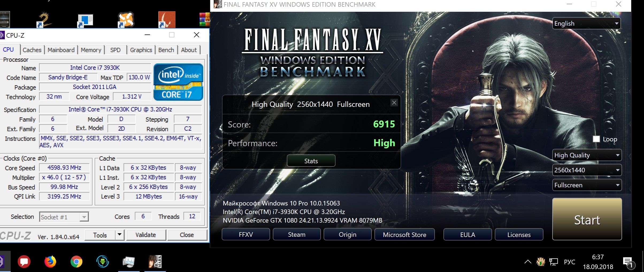Open the Action Center notifications icon
This screenshot has width=644, height=272.
(x=627, y=262)
